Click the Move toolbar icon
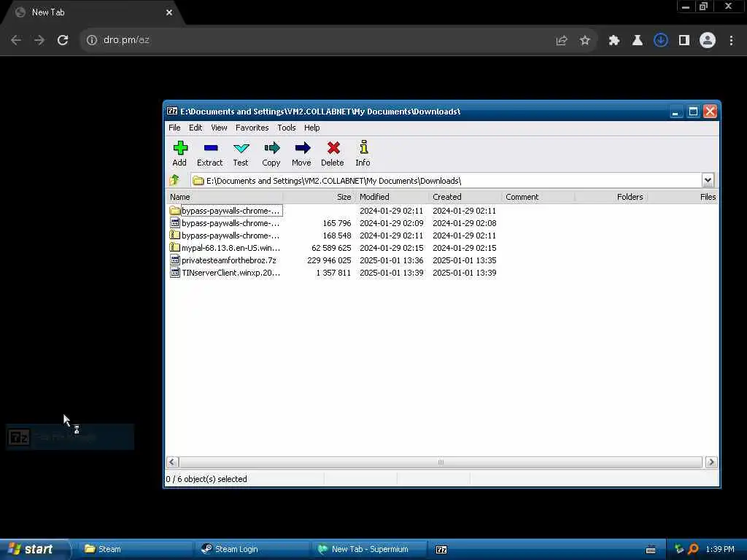The width and height of the screenshot is (747, 560). click(x=302, y=147)
